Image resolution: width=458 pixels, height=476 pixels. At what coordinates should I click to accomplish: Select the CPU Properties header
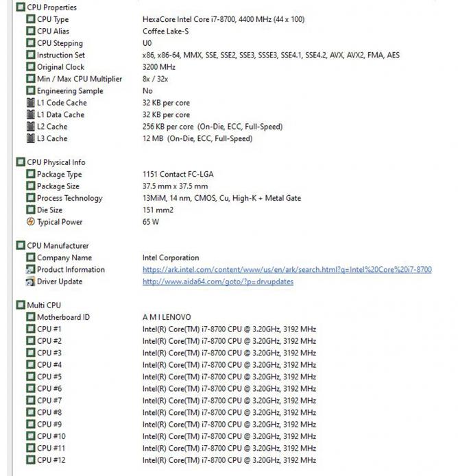tap(52, 8)
